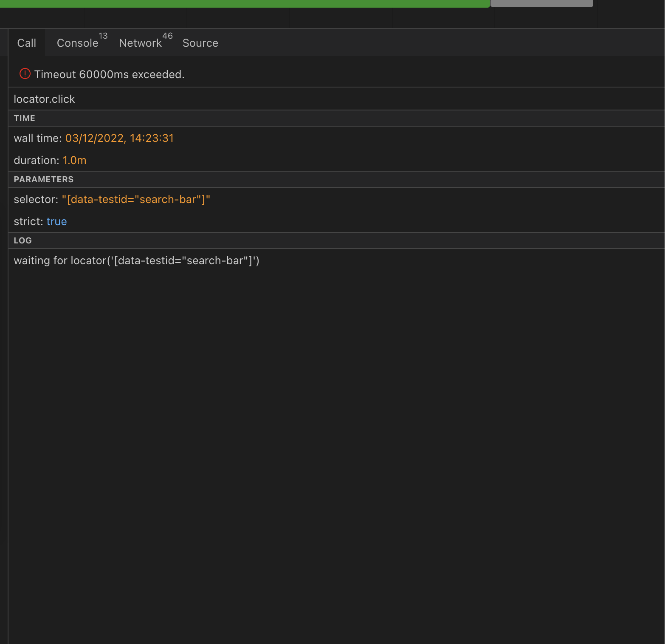Screen dimensions: 665x644
Task: View the Source tab
Action: (x=200, y=43)
